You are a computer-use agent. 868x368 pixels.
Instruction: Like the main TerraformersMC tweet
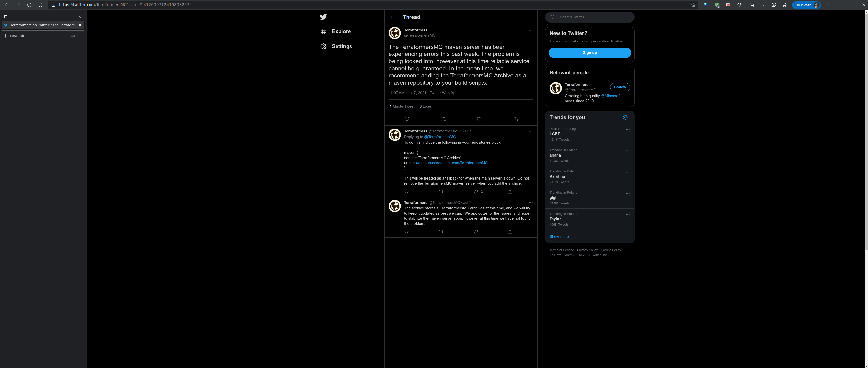[479, 119]
